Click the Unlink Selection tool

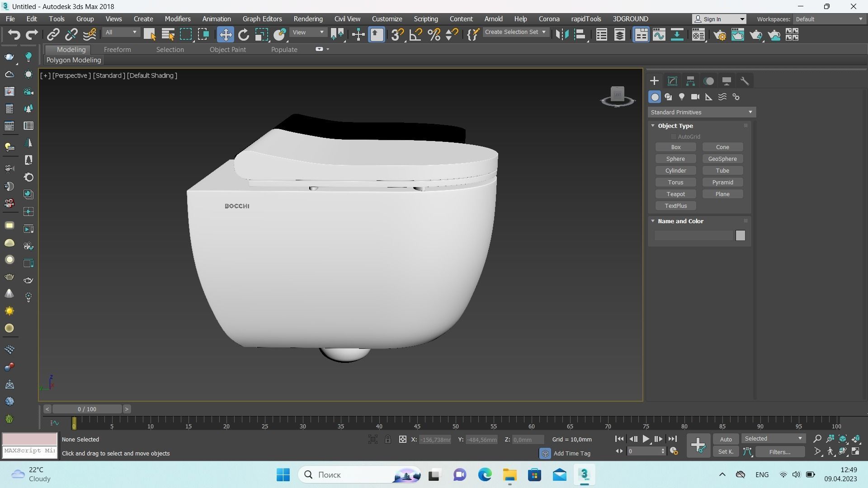coord(71,35)
